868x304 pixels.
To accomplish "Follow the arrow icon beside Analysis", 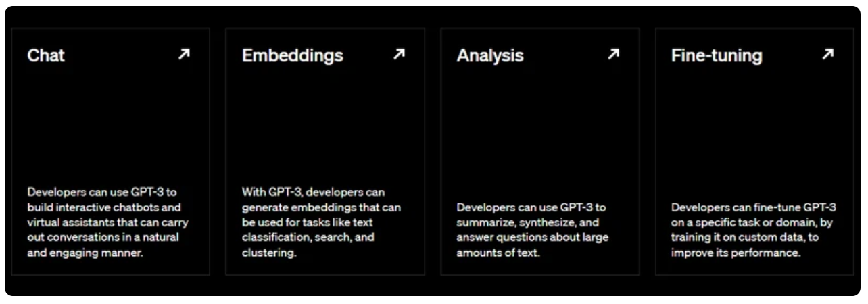I will point(613,55).
